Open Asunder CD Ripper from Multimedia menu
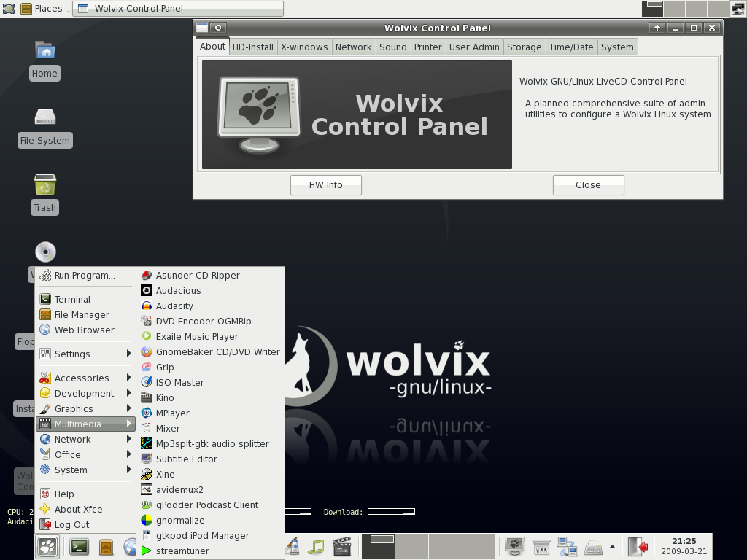Image resolution: width=747 pixels, height=560 pixels. tap(210, 275)
